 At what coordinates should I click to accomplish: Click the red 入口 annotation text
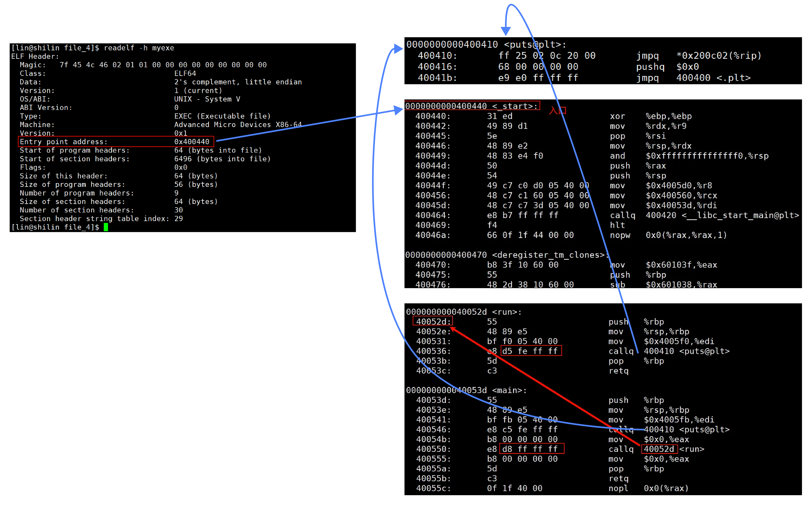click(x=558, y=110)
